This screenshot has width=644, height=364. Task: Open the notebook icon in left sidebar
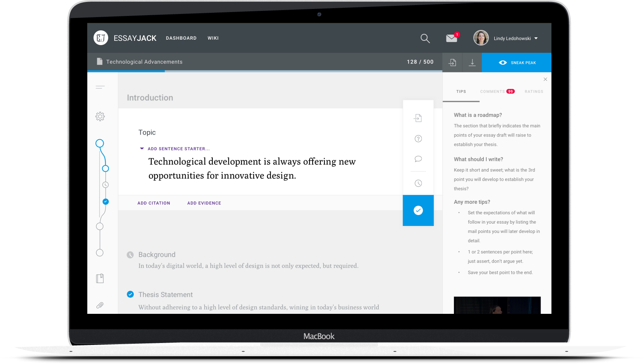(x=100, y=278)
